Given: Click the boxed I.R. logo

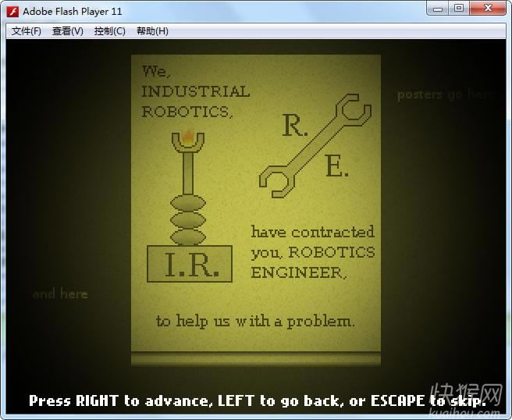Looking at the screenshot, I should (x=189, y=265).
